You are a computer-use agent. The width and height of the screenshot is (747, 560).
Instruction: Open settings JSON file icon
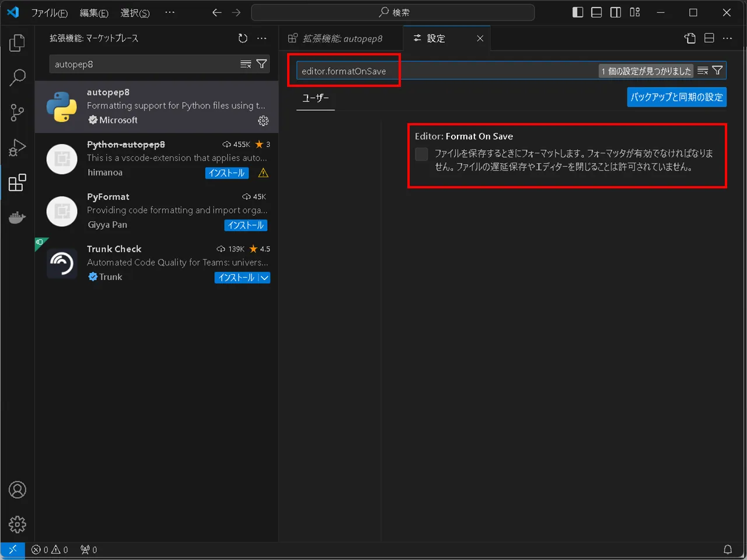(x=690, y=38)
